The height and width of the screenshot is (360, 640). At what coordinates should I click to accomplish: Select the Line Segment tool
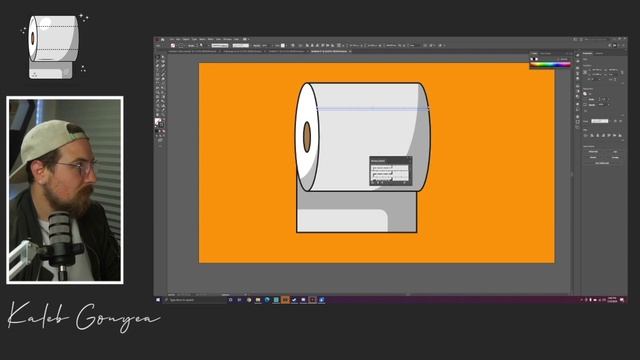163,71
